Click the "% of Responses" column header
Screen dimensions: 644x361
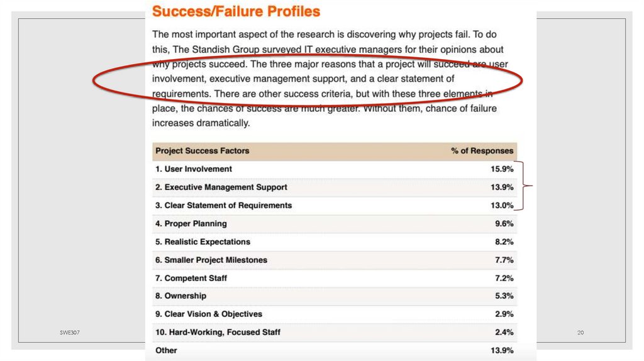pyautogui.click(x=482, y=151)
